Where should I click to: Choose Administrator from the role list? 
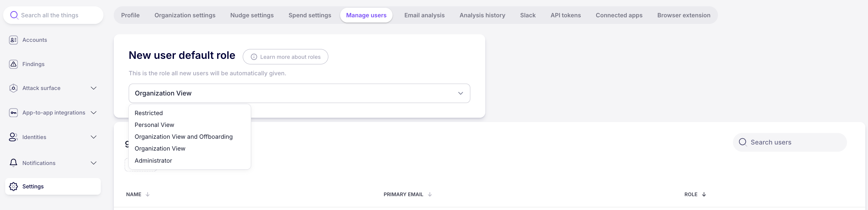pyautogui.click(x=153, y=161)
